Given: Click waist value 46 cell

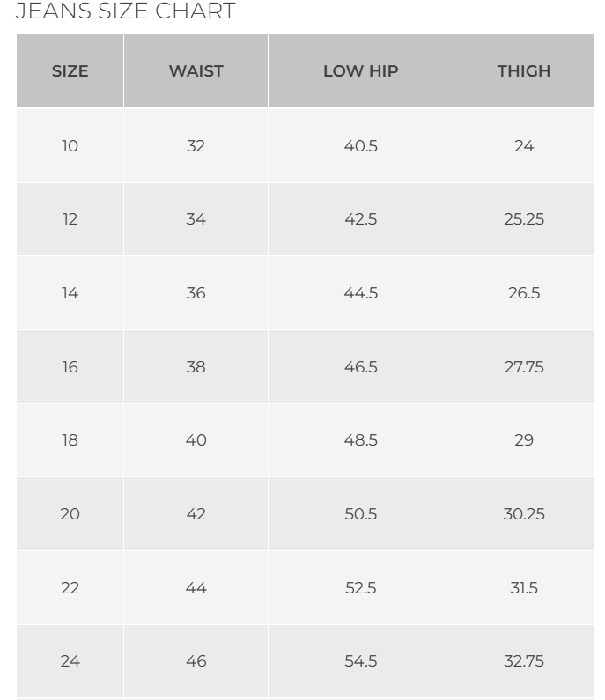Looking at the screenshot, I should 196,661.
